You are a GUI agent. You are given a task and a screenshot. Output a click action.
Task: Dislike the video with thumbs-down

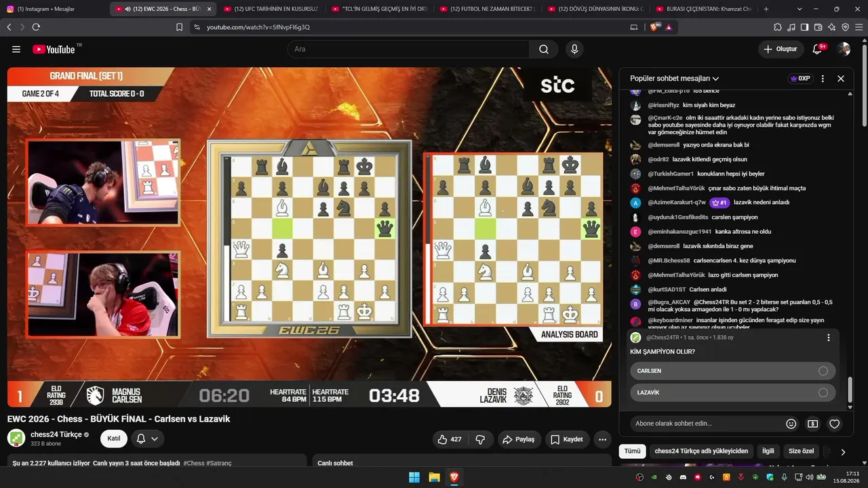[x=480, y=439]
